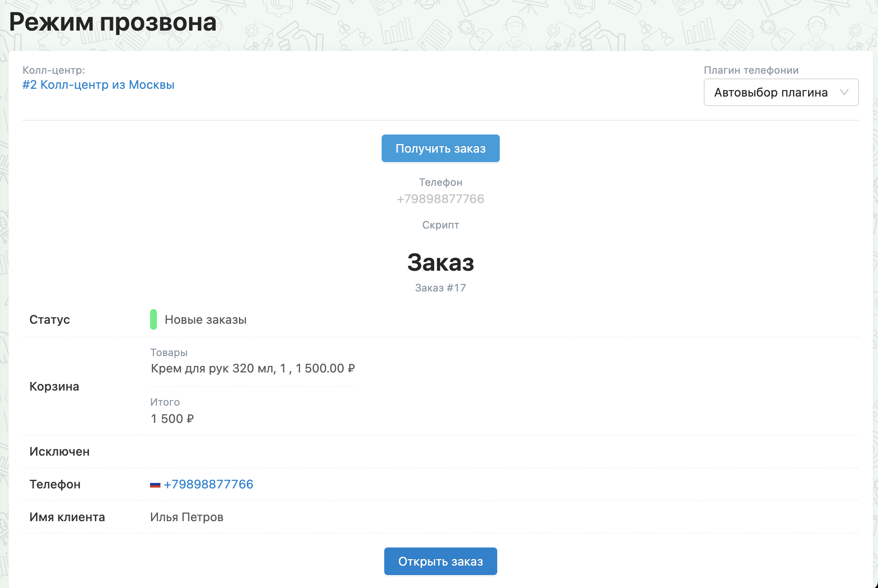This screenshot has height=588, width=878.
Task: Click the Корзина row label
Action: [x=54, y=386]
